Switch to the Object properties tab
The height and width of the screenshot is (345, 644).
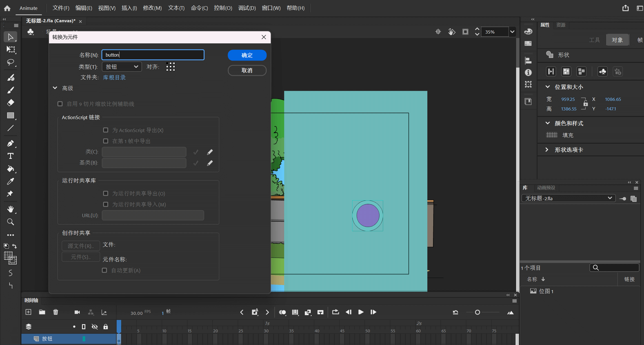[x=617, y=40]
